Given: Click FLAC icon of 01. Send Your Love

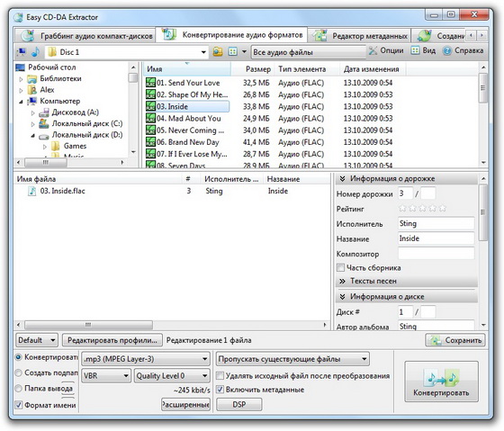Looking at the screenshot, I should pyautogui.click(x=150, y=83).
